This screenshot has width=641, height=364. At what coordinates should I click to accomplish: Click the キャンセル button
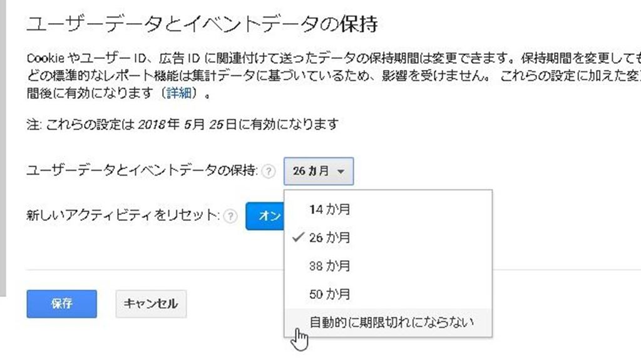[x=151, y=304]
